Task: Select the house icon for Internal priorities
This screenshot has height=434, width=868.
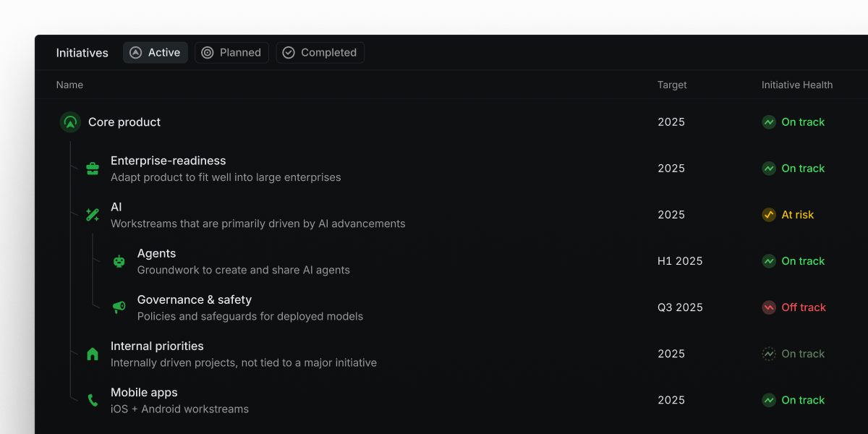Action: tap(93, 354)
